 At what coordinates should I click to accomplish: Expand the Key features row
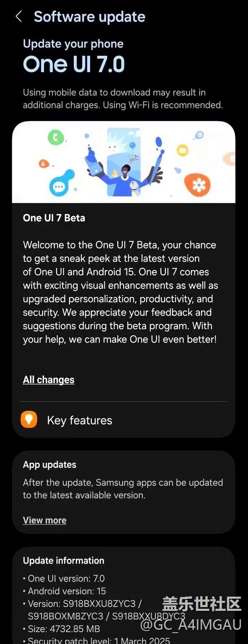[x=124, y=420]
